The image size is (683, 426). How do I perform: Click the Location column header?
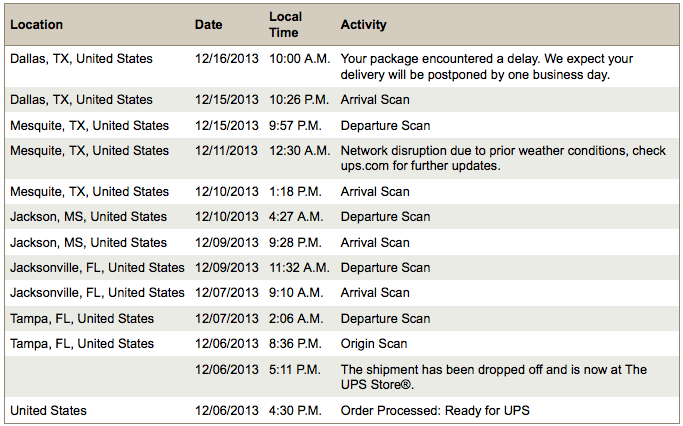point(37,24)
